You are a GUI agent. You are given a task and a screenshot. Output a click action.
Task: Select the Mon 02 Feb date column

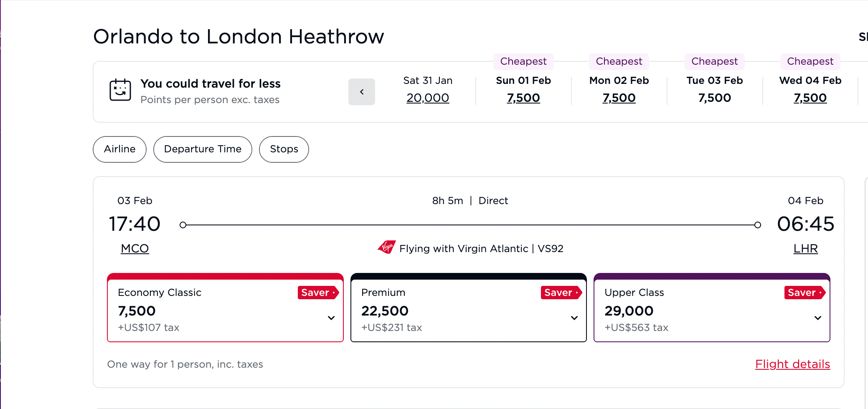[619, 89]
